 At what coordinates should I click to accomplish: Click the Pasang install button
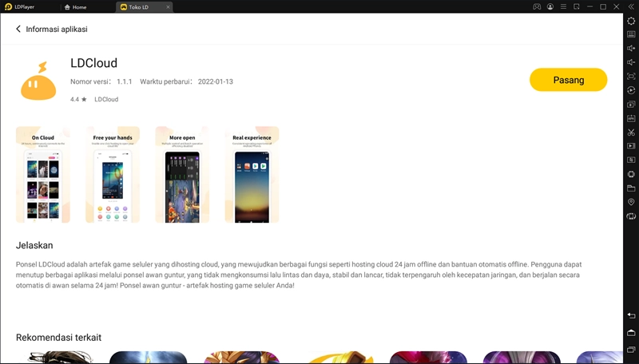tap(568, 80)
